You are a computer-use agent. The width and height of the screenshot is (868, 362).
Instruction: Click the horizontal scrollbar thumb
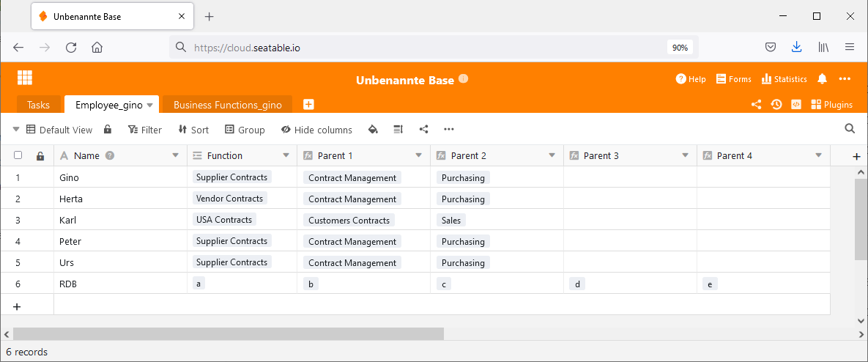point(228,333)
